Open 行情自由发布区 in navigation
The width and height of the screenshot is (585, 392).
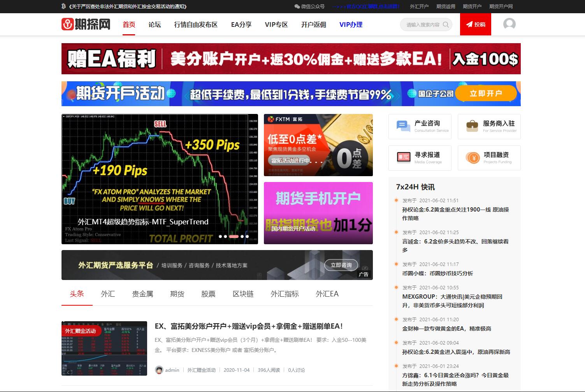point(196,24)
